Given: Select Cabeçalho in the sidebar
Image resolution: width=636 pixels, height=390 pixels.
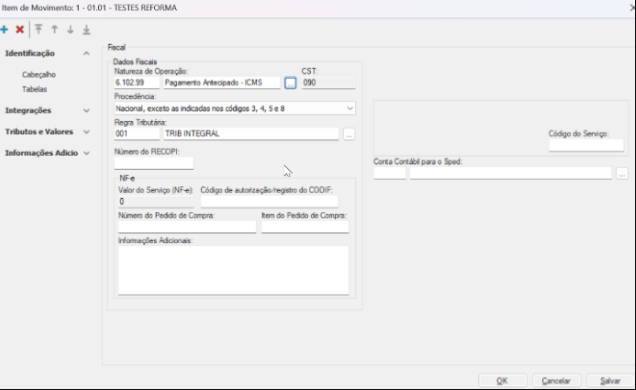Looking at the screenshot, I should pos(39,75).
